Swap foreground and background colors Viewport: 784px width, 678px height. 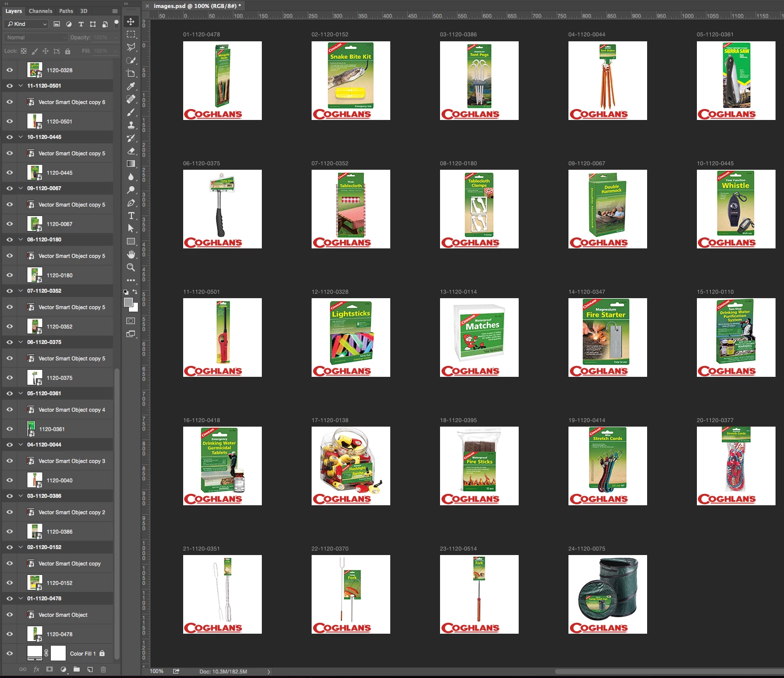pyautogui.click(x=135, y=292)
